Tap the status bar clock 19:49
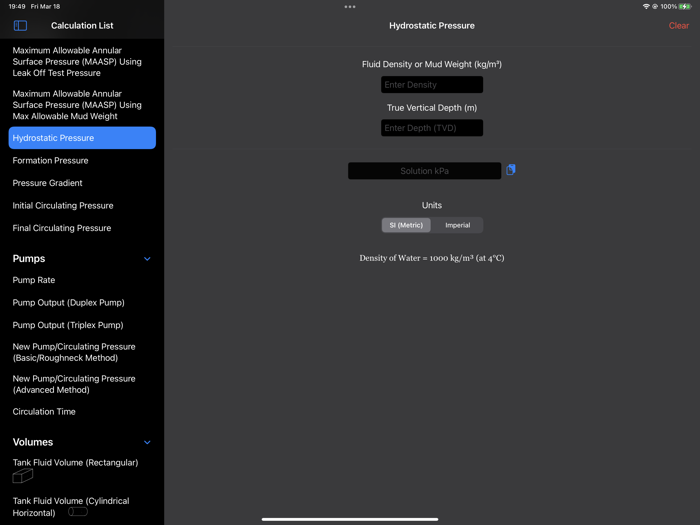The height and width of the screenshot is (525, 700). coord(17,6)
